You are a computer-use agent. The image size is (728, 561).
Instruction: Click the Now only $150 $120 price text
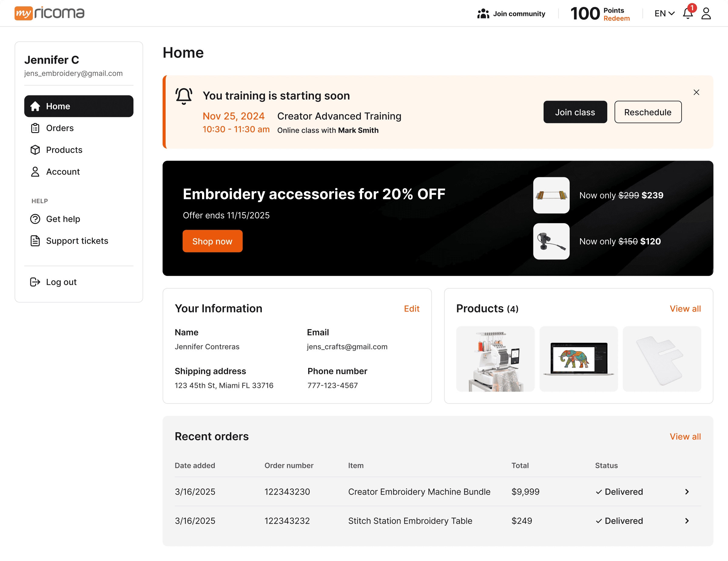click(620, 241)
